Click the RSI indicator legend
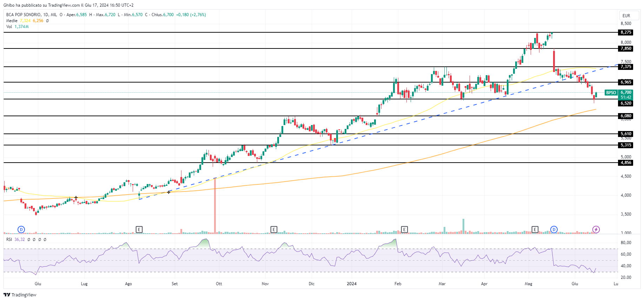The width and height of the screenshot is (644, 301). 9,240
